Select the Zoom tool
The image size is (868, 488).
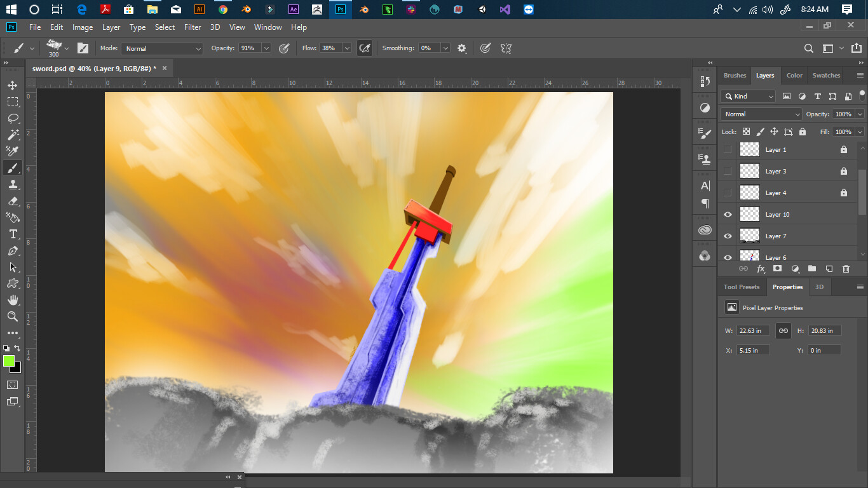pos(13,316)
